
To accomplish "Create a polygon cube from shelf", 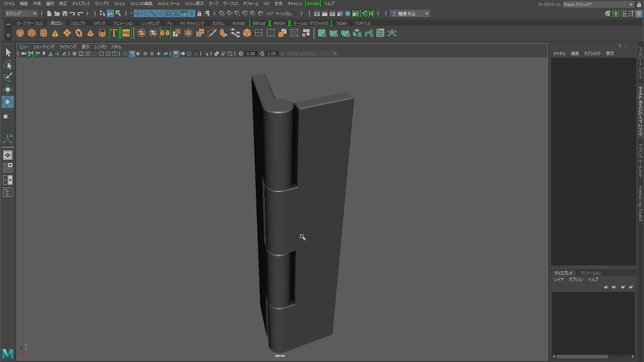I will click(x=32, y=33).
